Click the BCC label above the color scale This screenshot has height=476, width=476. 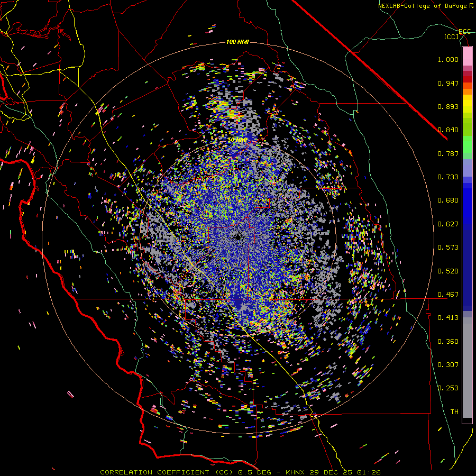pyautogui.click(x=464, y=32)
